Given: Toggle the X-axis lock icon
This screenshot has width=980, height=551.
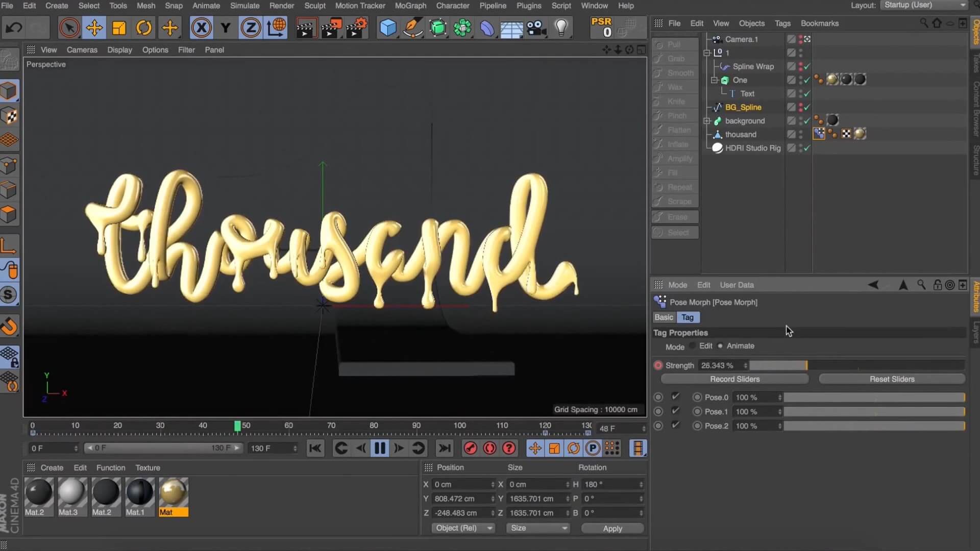Looking at the screenshot, I should [x=201, y=28].
